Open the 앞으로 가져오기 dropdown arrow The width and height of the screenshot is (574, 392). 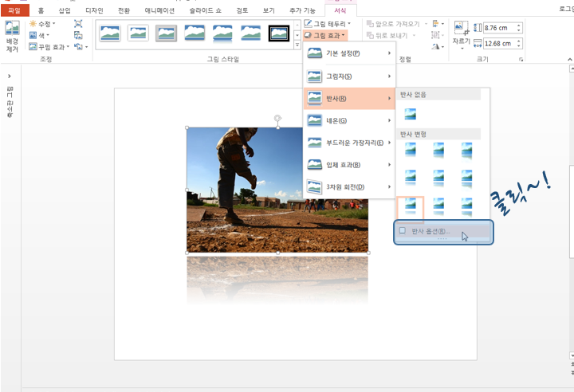click(426, 24)
